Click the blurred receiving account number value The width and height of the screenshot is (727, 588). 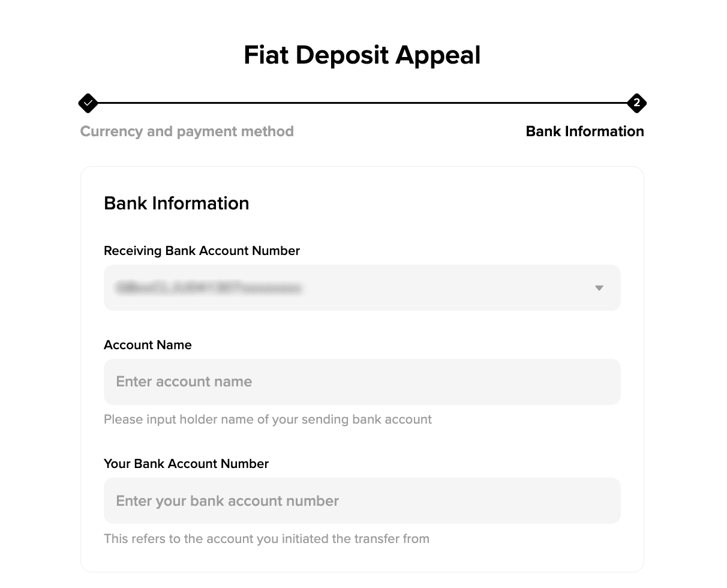coord(208,289)
